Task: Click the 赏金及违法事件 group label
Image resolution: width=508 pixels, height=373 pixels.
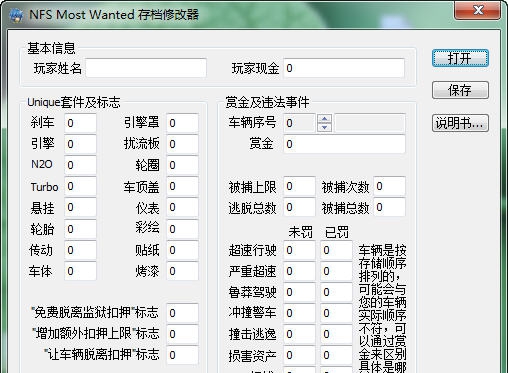Action: tap(267, 102)
